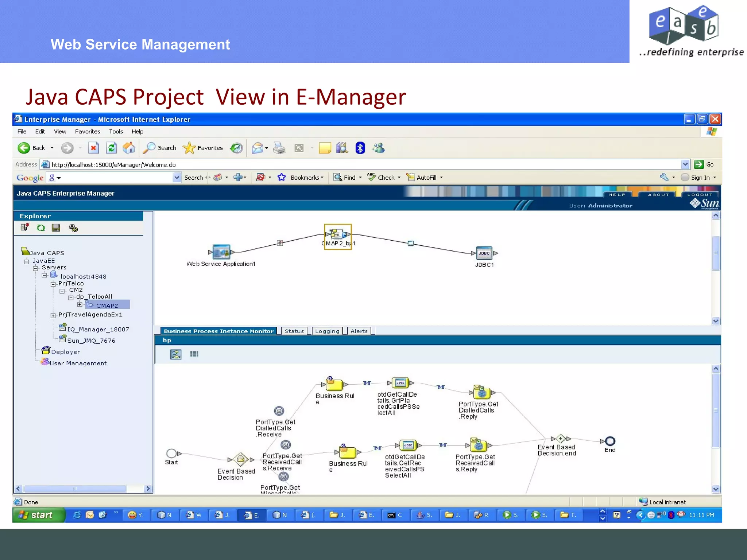Switch to the graphical bp diagram view icon
The image size is (747, 560).
[176, 354]
